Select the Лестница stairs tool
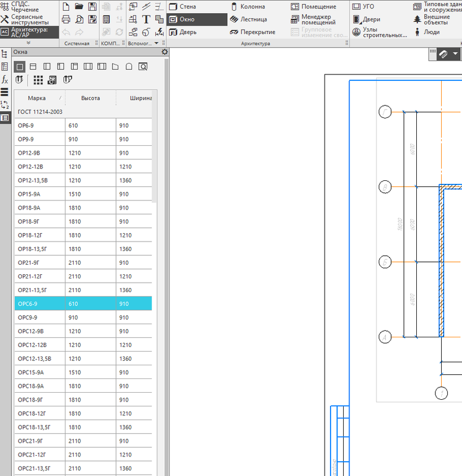The width and height of the screenshot is (462, 476). [249, 20]
